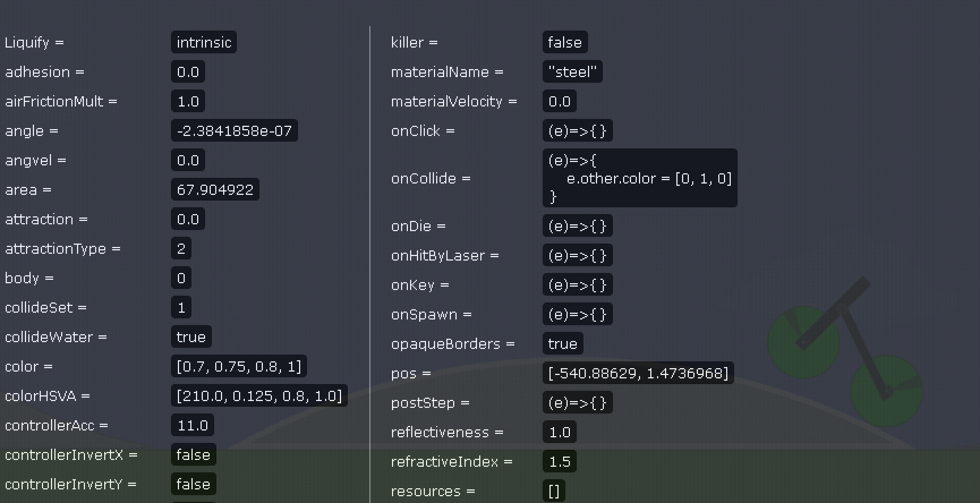
Task: Toggle the controllerInvertX false value
Action: pyautogui.click(x=193, y=455)
